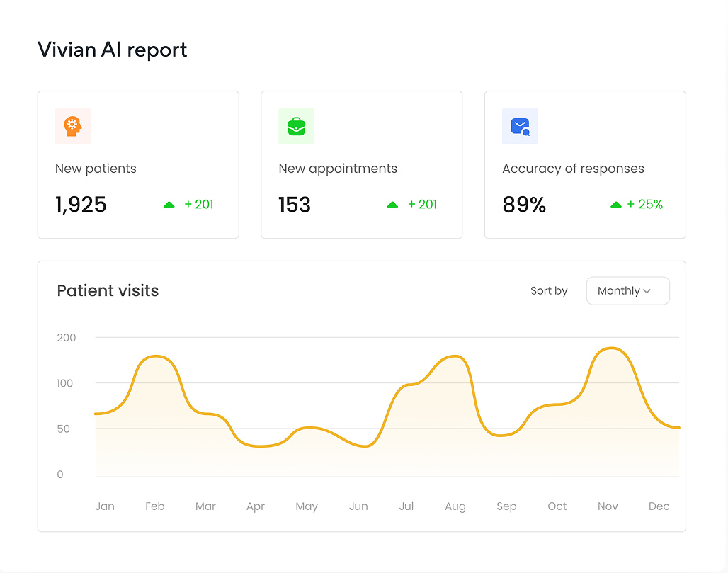Select the Patient visits section title

click(x=108, y=290)
